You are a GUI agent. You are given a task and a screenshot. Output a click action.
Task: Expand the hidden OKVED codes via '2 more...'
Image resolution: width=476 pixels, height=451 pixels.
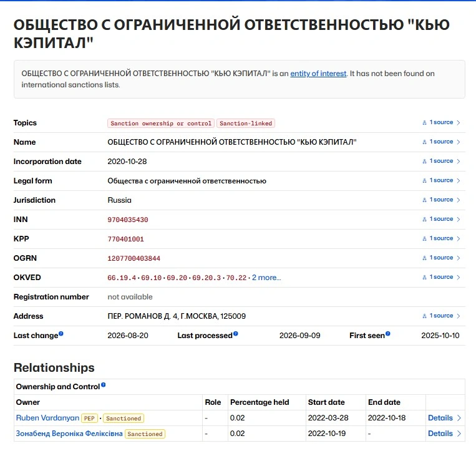point(266,278)
